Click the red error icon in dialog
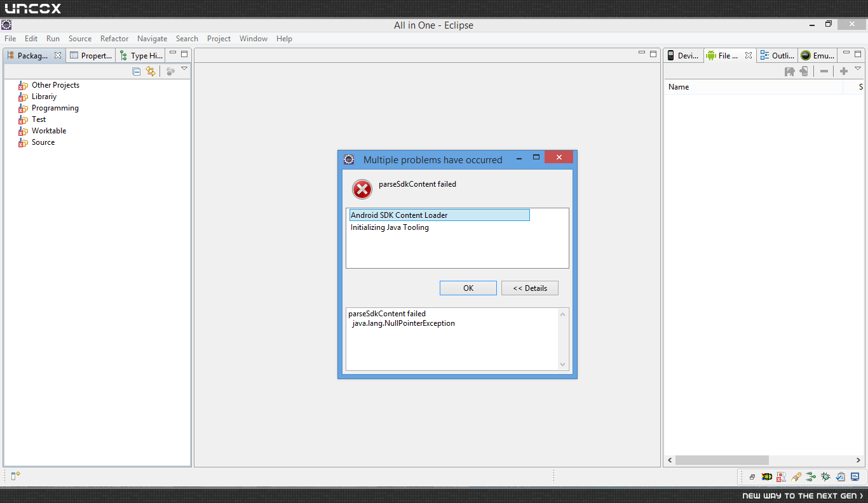 pos(362,189)
